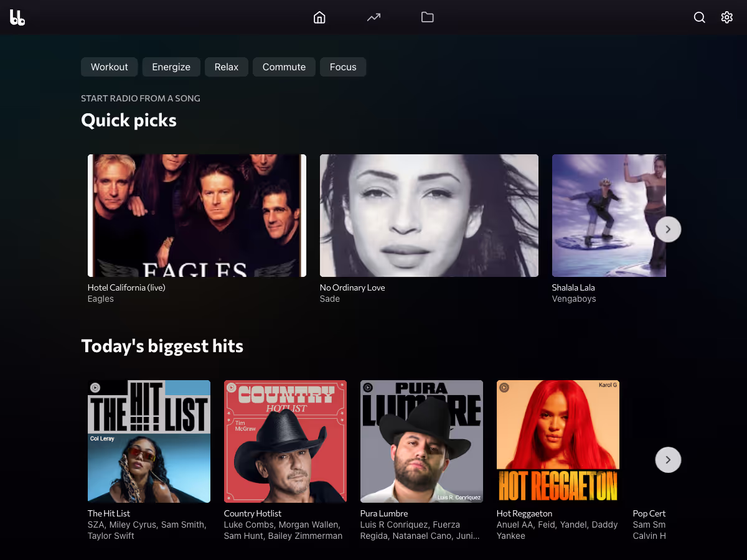This screenshot has width=747, height=560.
Task: Click the 'Hotel California (live)' song title
Action: (126, 287)
